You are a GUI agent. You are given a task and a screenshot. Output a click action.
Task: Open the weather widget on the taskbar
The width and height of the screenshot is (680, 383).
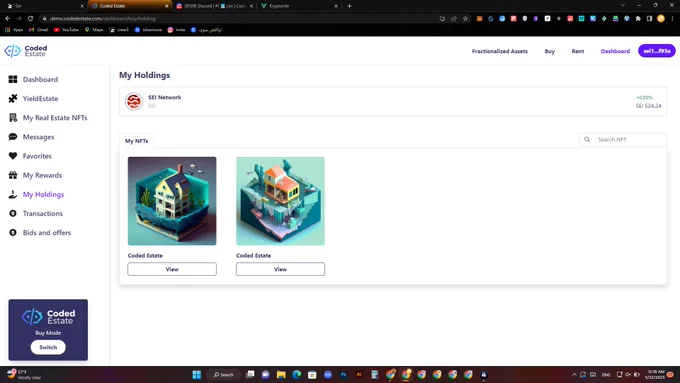pyautogui.click(x=23, y=374)
